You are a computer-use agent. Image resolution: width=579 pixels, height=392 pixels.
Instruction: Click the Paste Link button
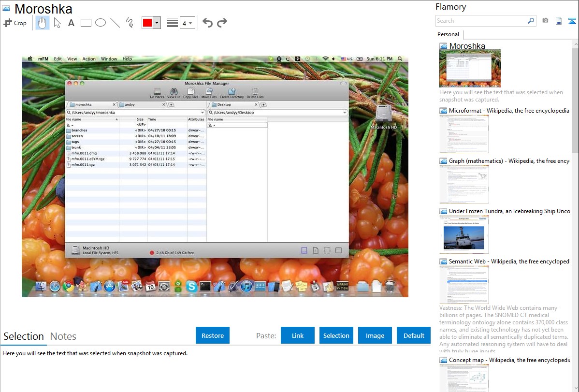298,335
